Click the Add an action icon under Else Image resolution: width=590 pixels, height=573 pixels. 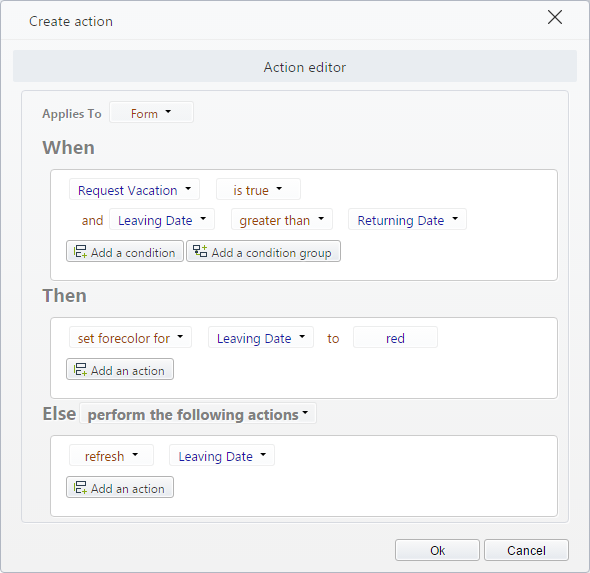pyautogui.click(x=80, y=488)
